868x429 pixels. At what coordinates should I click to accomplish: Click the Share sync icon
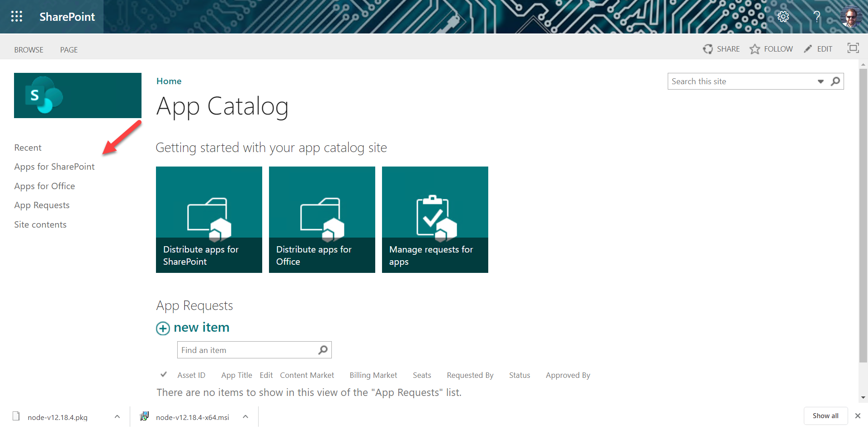pos(708,49)
